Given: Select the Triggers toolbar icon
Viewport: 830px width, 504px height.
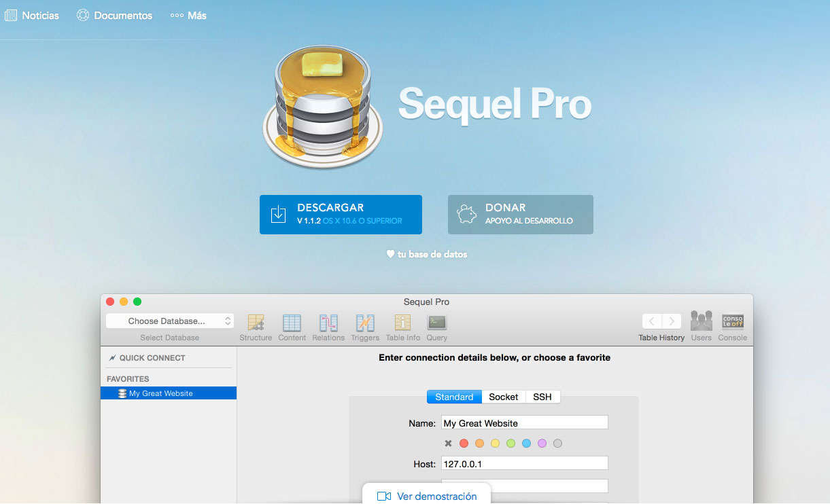Looking at the screenshot, I should point(365,323).
